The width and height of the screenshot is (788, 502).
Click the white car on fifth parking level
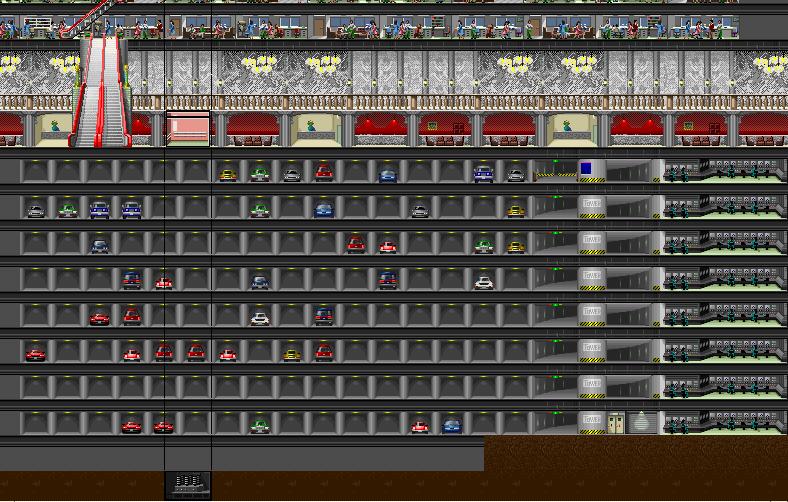[260, 319]
